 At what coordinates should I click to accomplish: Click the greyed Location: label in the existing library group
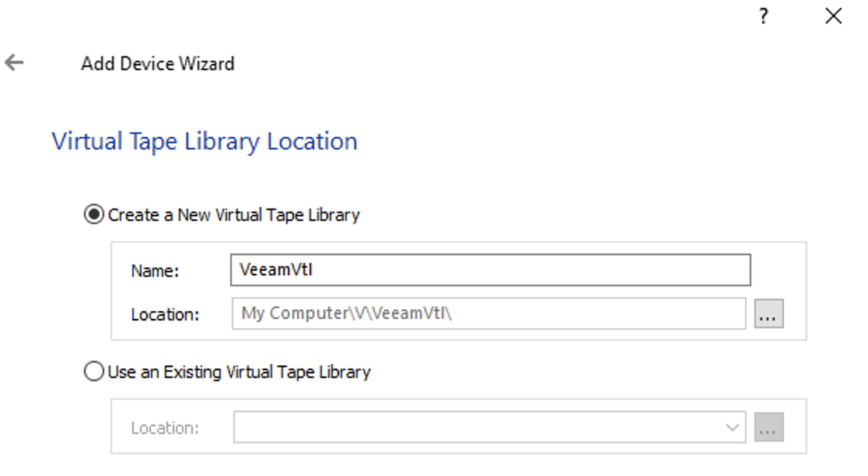pos(165,428)
